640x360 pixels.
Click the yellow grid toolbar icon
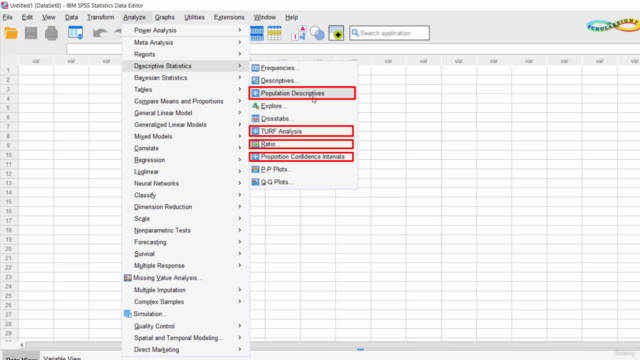point(274,33)
